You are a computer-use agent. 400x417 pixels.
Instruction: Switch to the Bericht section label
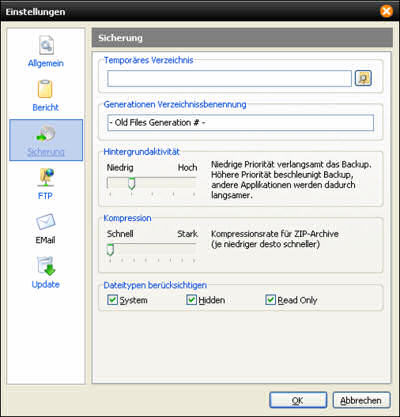click(46, 107)
